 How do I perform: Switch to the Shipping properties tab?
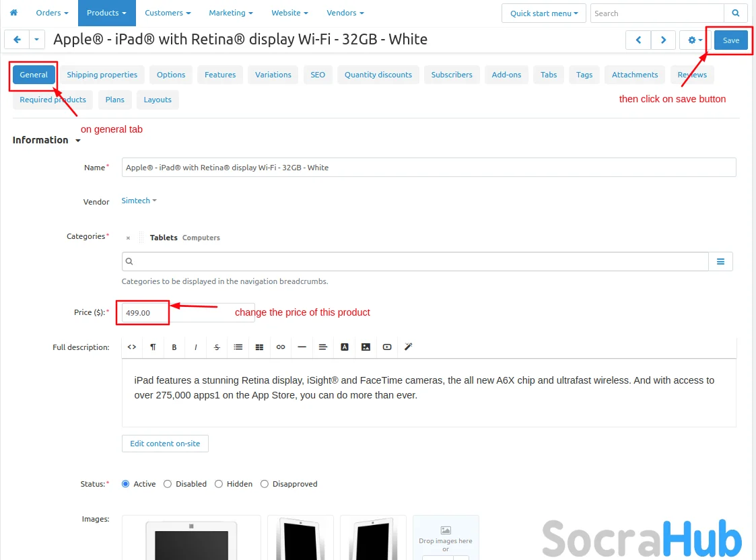coord(102,75)
